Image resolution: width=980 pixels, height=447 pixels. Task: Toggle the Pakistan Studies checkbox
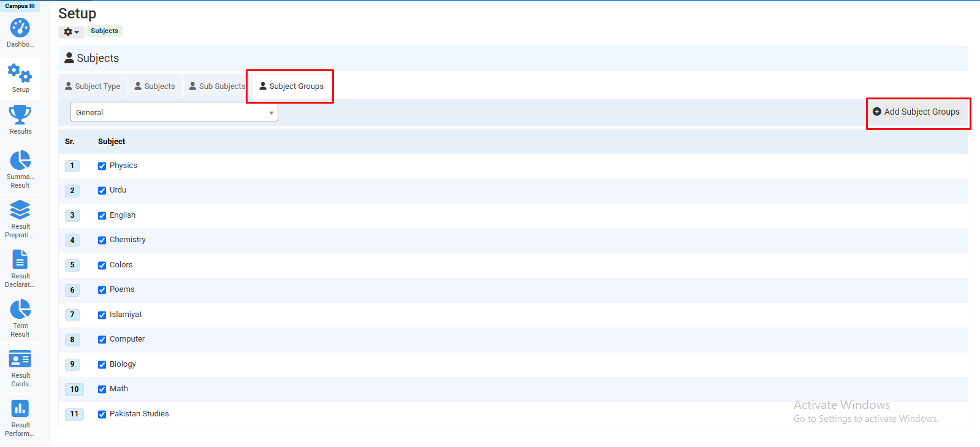[102, 415]
